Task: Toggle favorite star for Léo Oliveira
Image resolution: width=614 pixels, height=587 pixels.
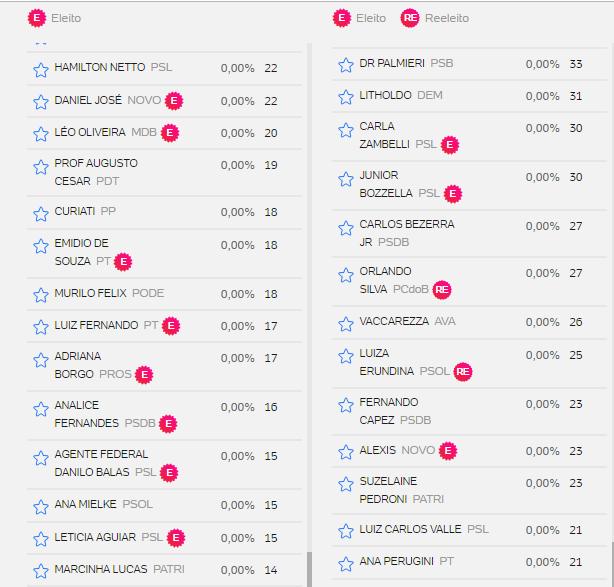Action: click(x=40, y=134)
